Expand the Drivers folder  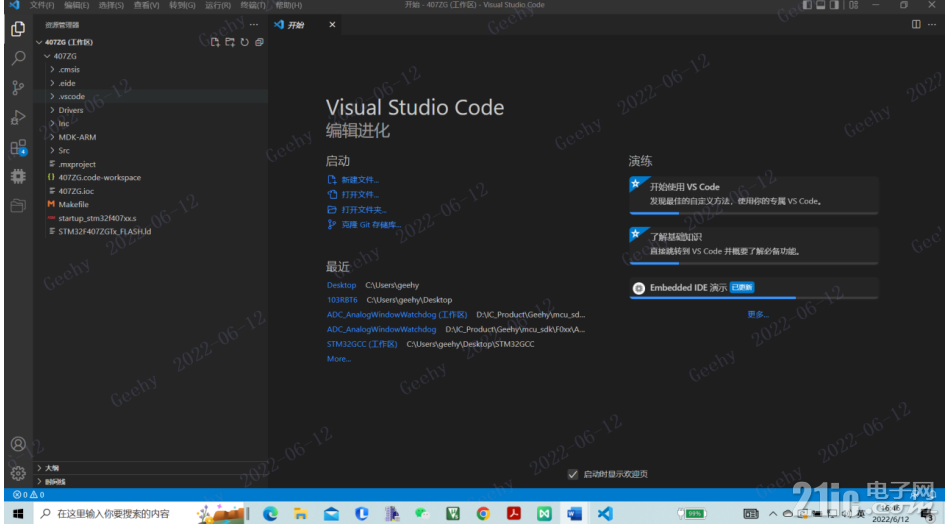pyautogui.click(x=151, y=110)
